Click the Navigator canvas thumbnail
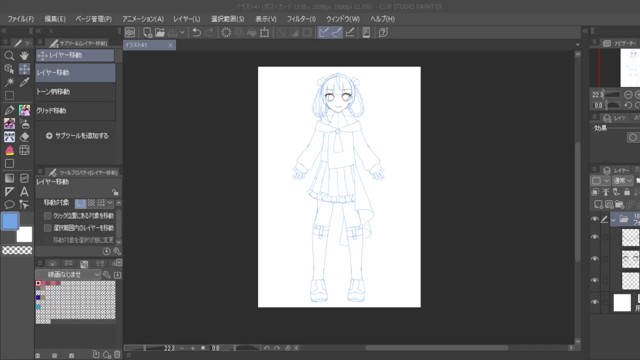Image resolution: width=640 pixels, height=360 pixels. tap(630, 68)
